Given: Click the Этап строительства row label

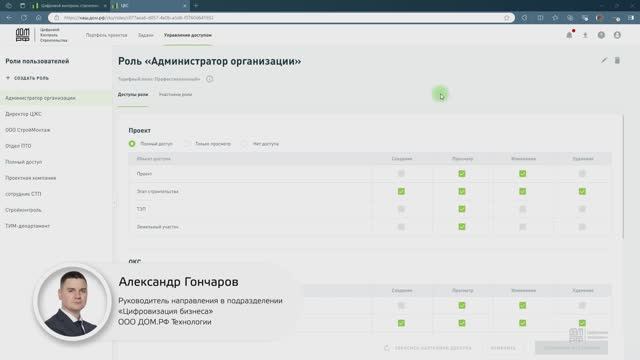Looking at the screenshot, I should (x=158, y=191).
